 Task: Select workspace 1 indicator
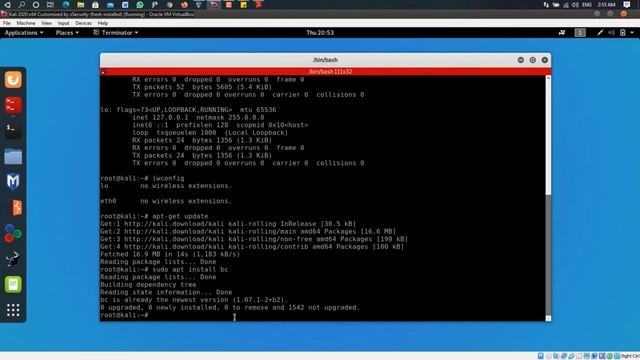(x=580, y=33)
